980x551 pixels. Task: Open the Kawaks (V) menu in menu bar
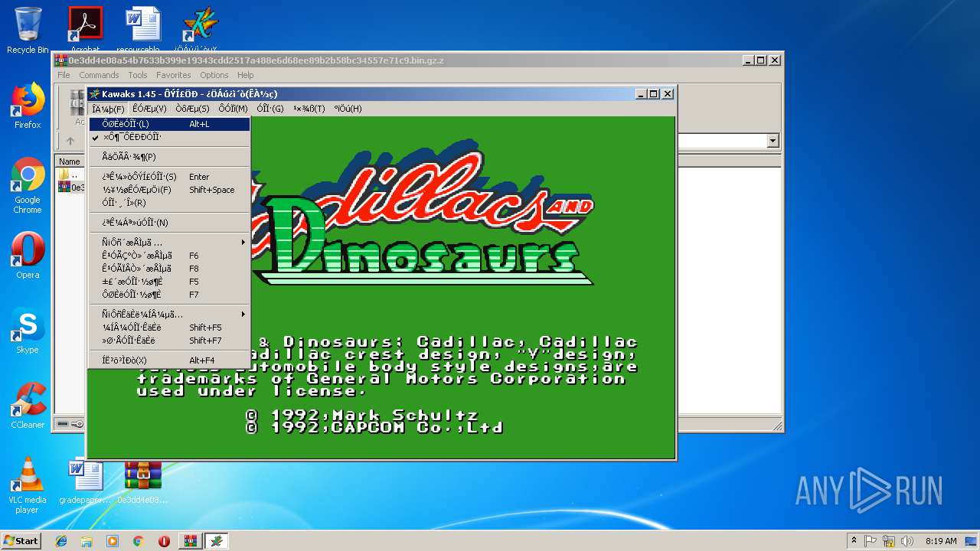pos(149,109)
